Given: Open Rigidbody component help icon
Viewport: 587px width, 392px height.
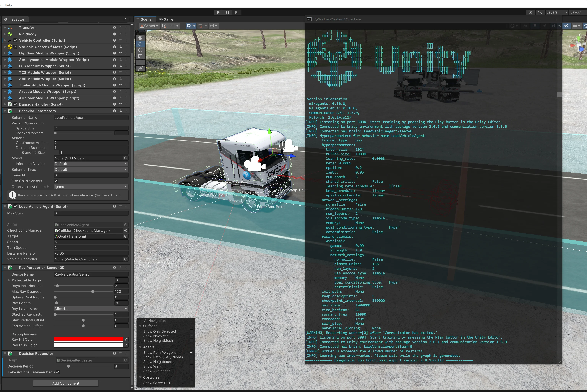Looking at the screenshot, I should tap(114, 34).
